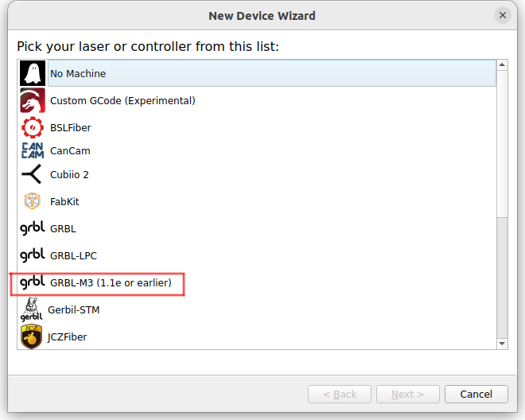
Task: Click the scrollbar down arrow
Action: [x=502, y=344]
